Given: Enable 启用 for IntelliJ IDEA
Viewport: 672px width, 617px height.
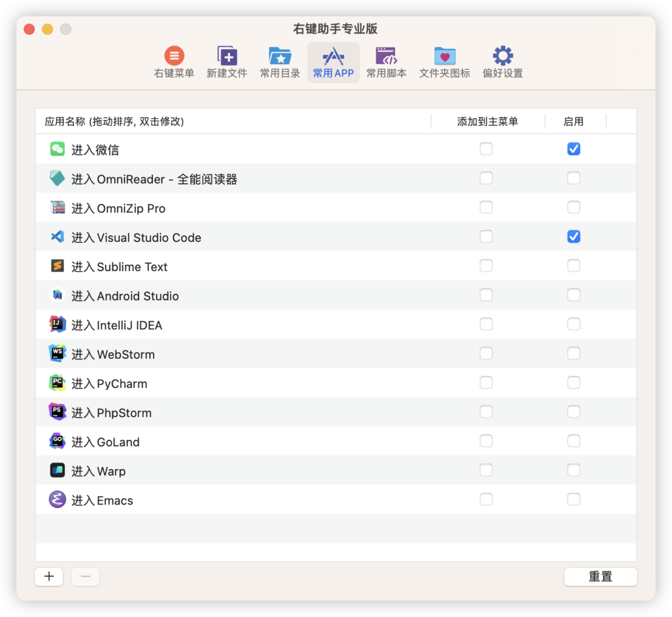Looking at the screenshot, I should pos(573,324).
